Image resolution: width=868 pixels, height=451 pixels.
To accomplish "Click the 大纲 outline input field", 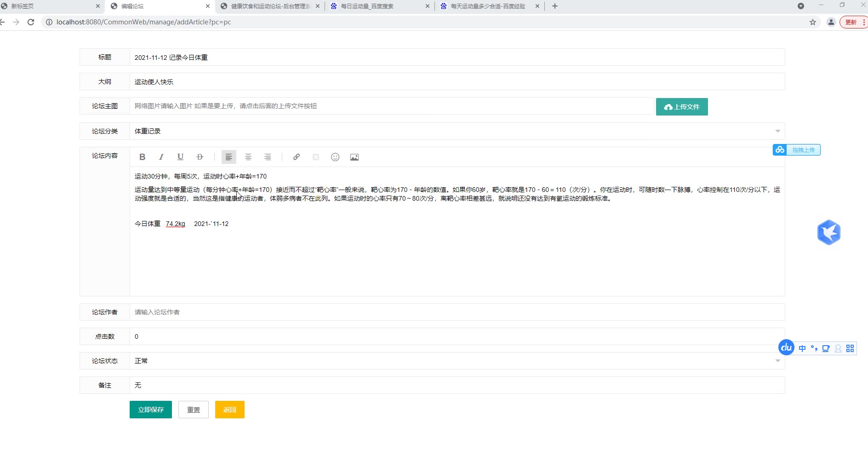I will [x=457, y=82].
